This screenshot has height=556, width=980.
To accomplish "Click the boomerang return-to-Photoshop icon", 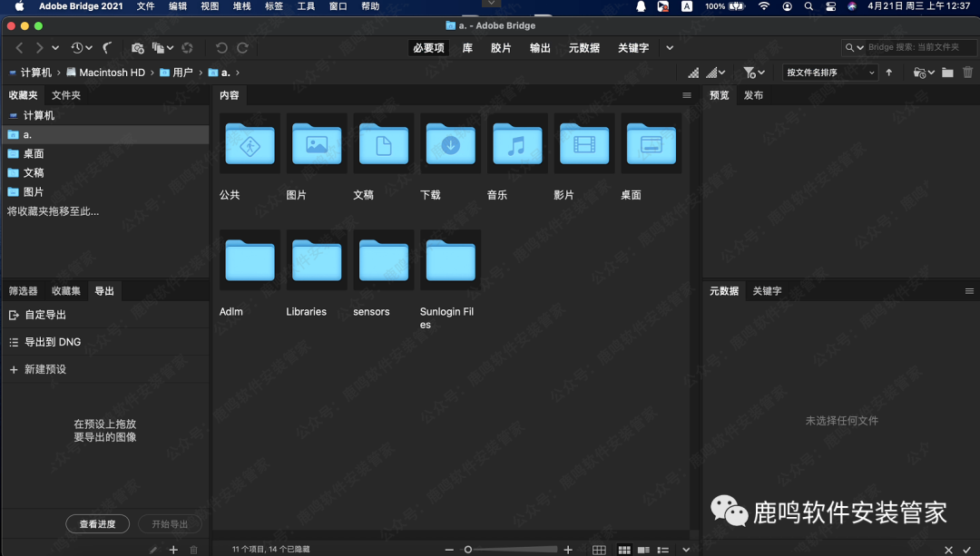I will point(106,47).
